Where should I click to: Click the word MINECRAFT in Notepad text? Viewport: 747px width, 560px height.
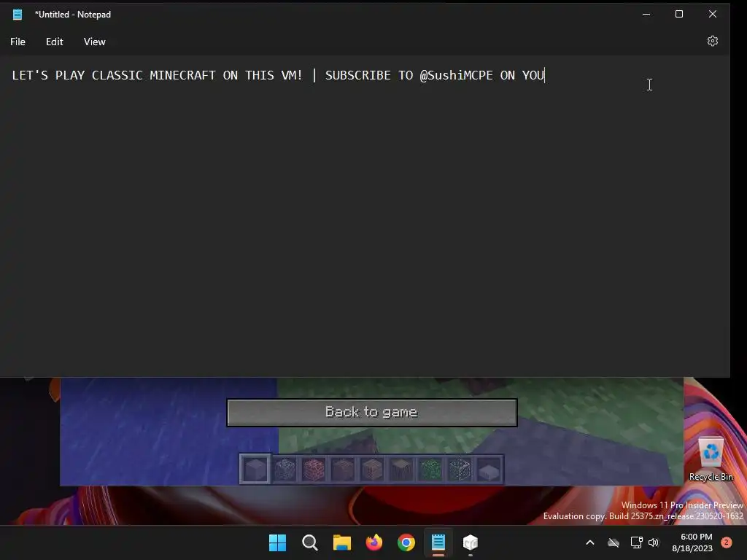click(182, 76)
